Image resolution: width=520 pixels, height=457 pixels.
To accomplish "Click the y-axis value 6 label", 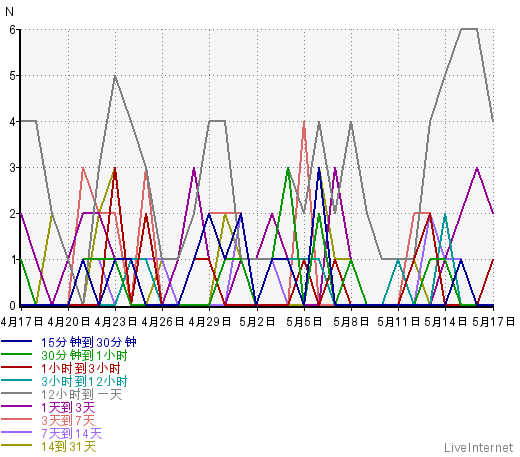I will click(12, 30).
